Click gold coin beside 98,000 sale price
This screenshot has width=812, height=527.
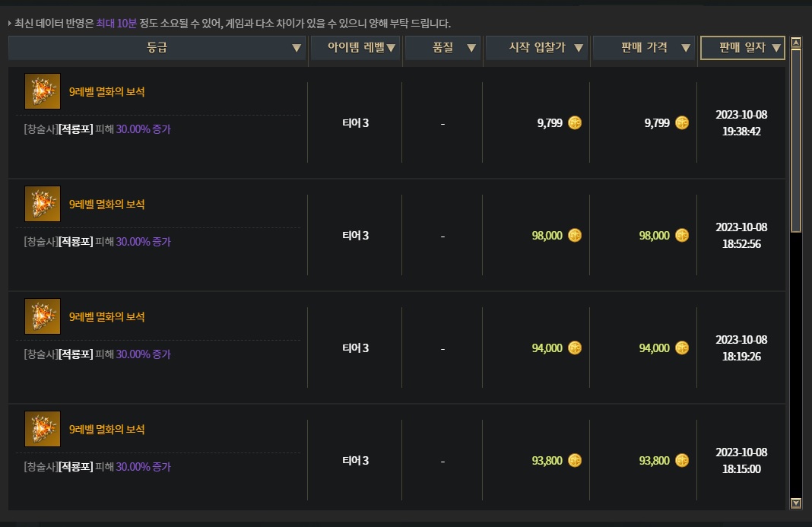[682, 236]
